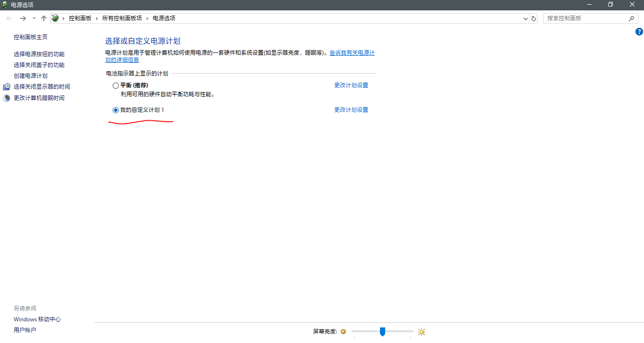Viewport: 644px width, 343px height.
Task: Open help via the blue question mark icon
Action: [x=639, y=32]
